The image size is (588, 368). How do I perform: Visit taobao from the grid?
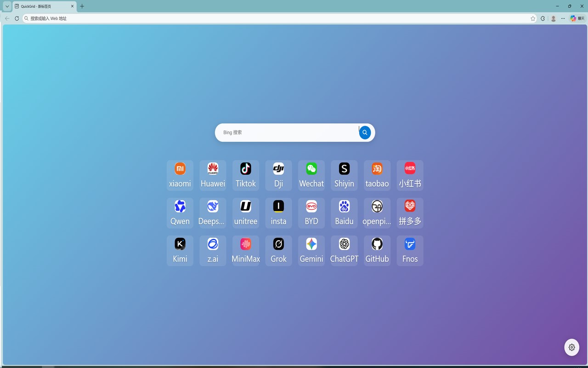(x=377, y=175)
